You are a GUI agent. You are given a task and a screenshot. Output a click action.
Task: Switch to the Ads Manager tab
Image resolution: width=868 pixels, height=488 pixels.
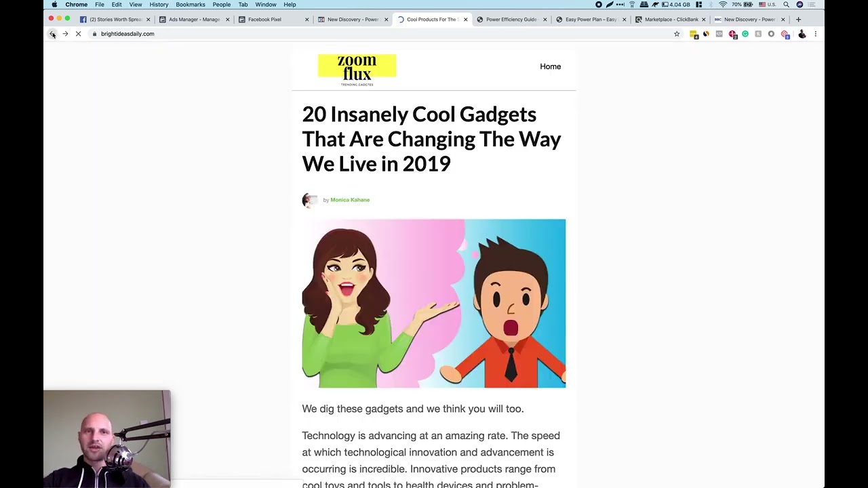tap(195, 20)
